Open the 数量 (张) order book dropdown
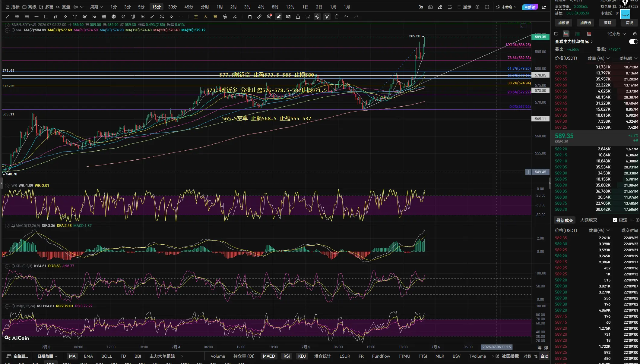Screen dimensions: 640x364 (598, 58)
